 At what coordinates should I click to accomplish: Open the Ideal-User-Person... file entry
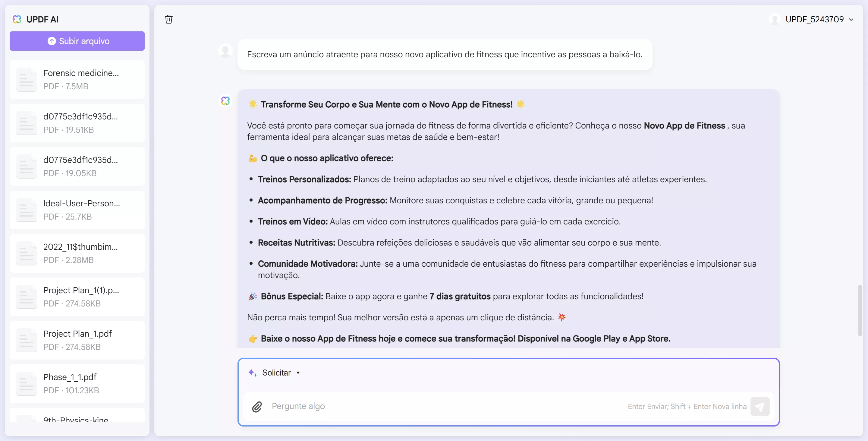coord(77,210)
